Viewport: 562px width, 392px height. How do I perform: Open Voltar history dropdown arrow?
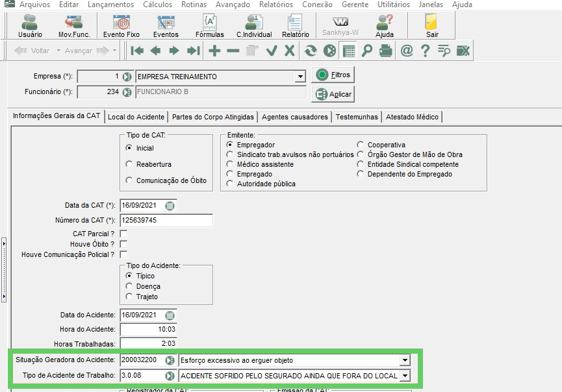(58, 51)
